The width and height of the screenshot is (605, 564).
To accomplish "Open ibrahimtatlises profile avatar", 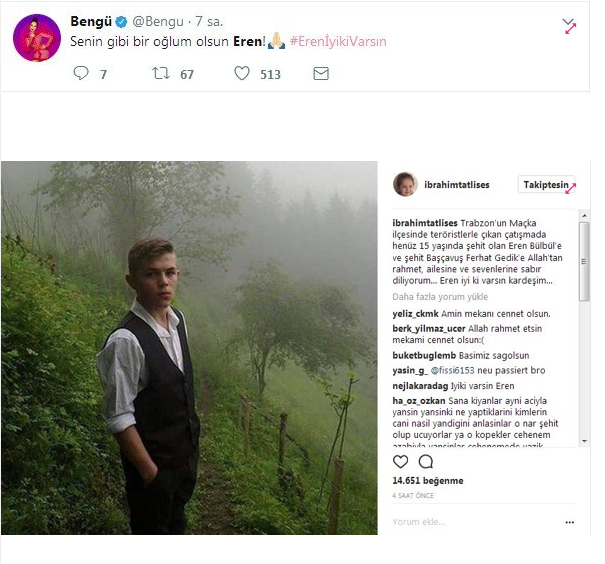I will coord(405,184).
